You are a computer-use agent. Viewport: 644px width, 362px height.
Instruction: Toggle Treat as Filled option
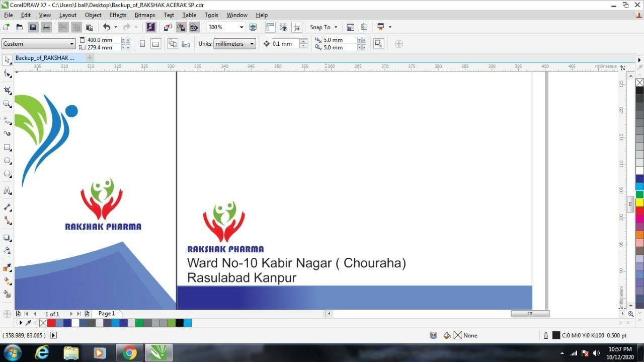point(379,44)
